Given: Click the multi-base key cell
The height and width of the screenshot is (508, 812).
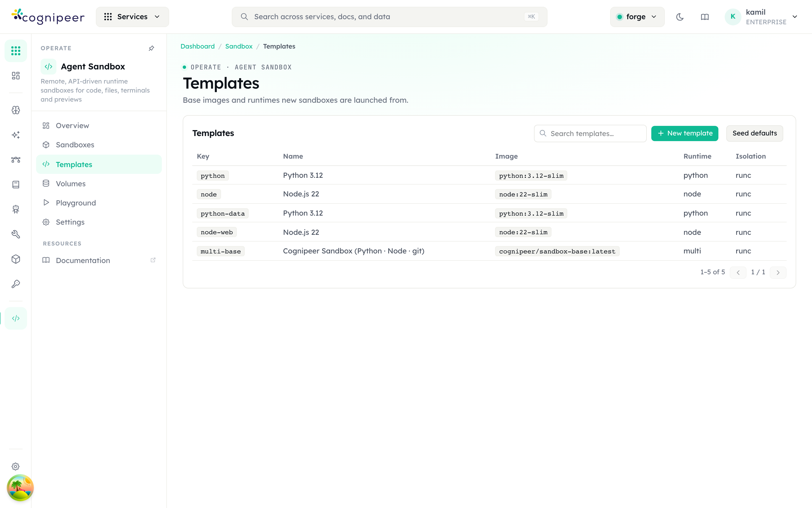Looking at the screenshot, I should click(x=221, y=251).
